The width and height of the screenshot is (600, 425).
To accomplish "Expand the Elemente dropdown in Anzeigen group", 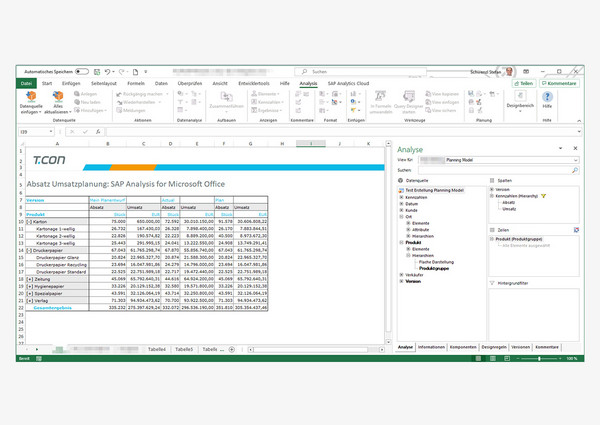I will (x=265, y=94).
